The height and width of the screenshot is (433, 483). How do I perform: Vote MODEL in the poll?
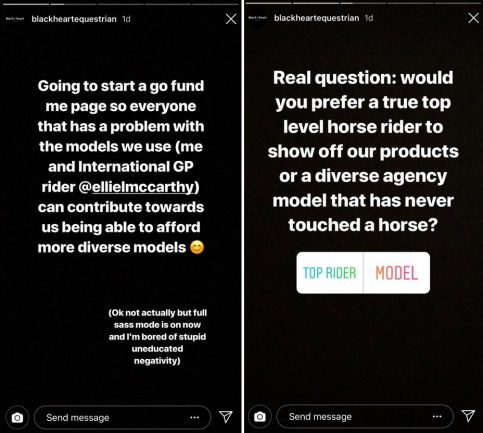pyautogui.click(x=397, y=273)
